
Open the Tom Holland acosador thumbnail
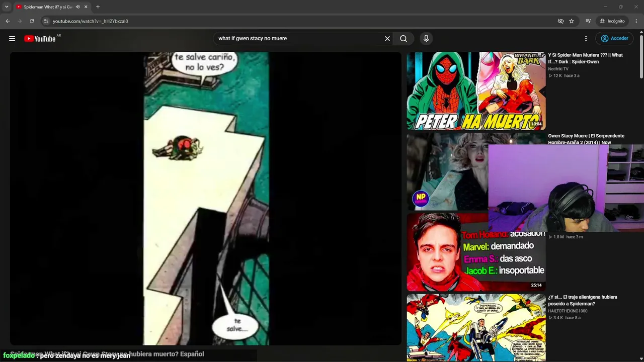tap(476, 252)
